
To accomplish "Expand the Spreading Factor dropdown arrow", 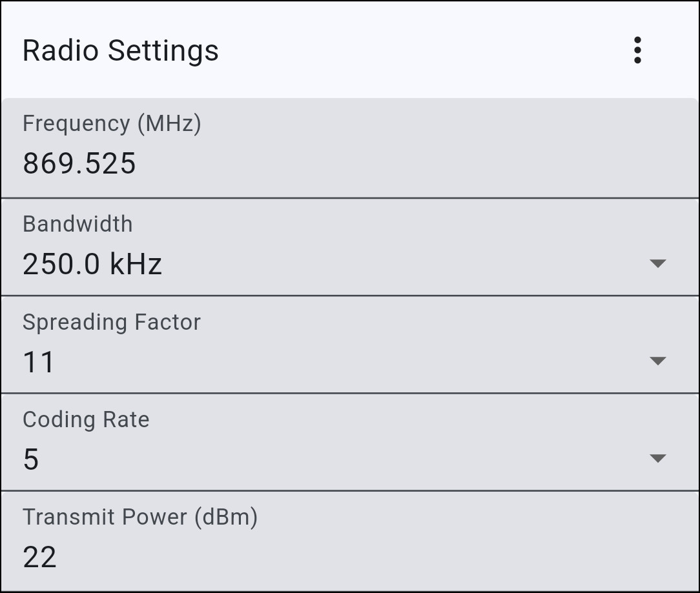I will click(657, 361).
